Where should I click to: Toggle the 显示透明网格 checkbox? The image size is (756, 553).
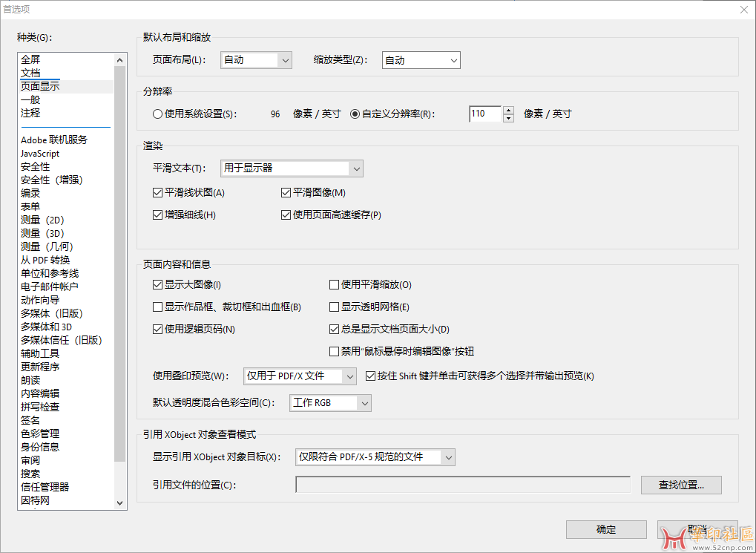click(x=334, y=307)
